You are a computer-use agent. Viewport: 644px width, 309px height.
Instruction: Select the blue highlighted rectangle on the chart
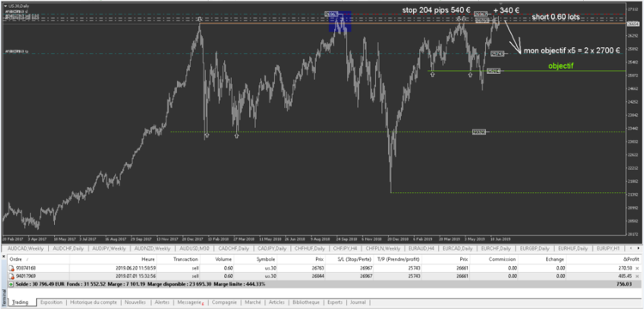340,21
